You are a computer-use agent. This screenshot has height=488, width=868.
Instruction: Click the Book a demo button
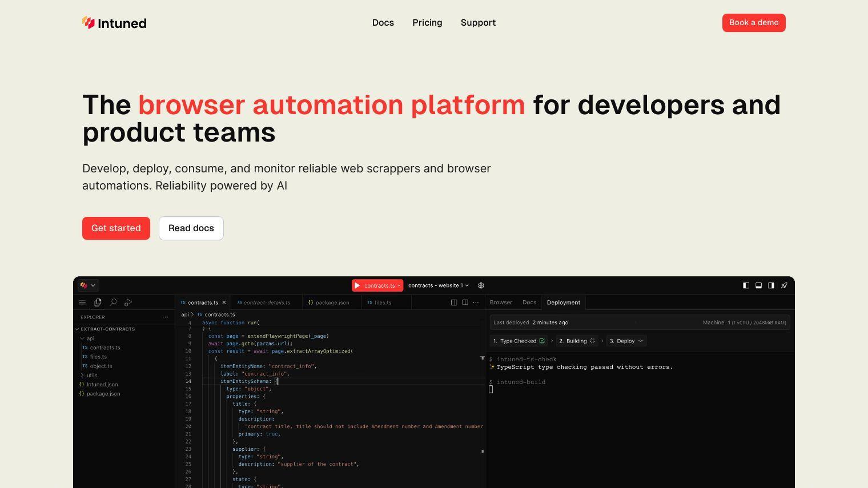click(x=754, y=23)
